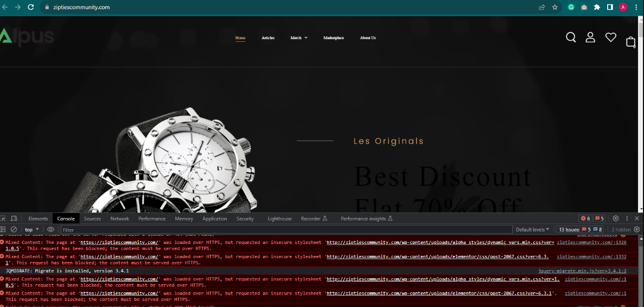Open the Marketplace navigation link

tap(334, 38)
